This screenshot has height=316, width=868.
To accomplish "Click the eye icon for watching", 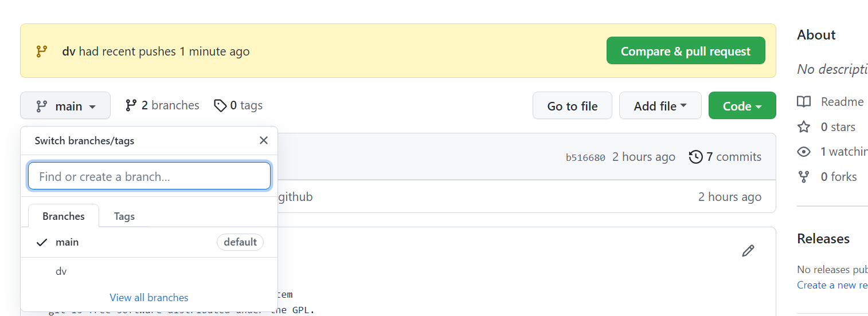I will (x=804, y=152).
